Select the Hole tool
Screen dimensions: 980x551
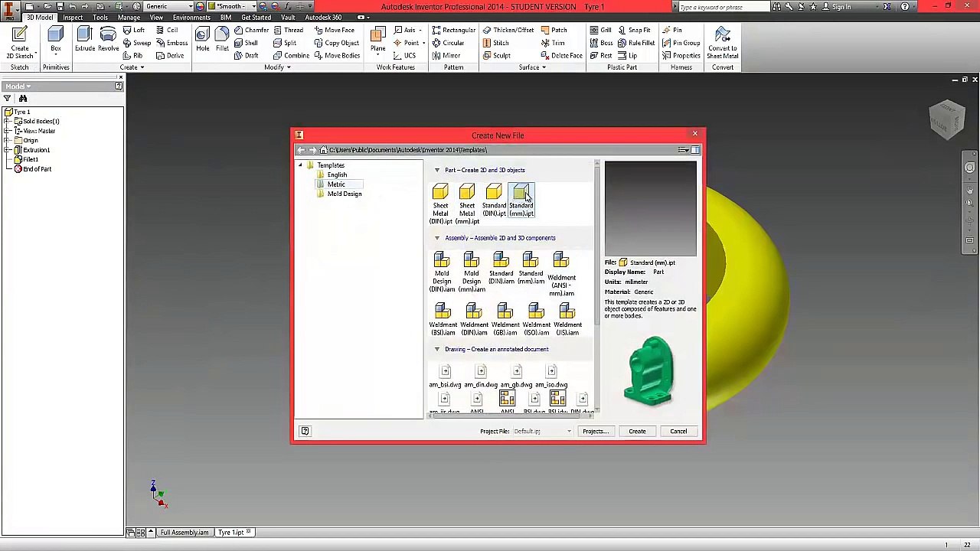(x=202, y=40)
